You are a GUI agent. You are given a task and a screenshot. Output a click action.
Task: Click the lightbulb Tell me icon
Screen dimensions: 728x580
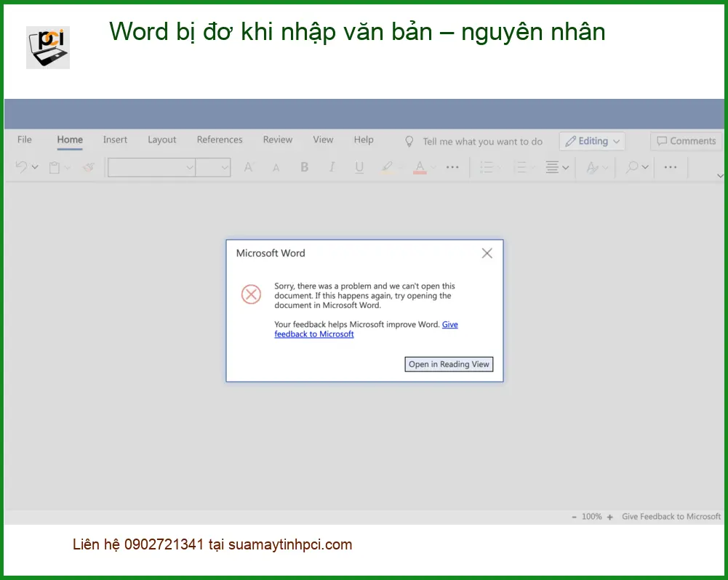click(x=409, y=142)
